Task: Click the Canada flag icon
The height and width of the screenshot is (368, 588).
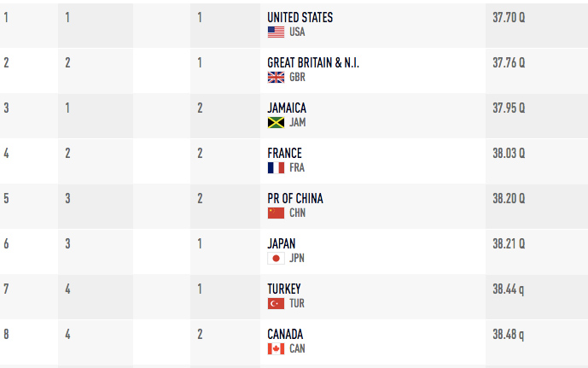Action: click(276, 349)
